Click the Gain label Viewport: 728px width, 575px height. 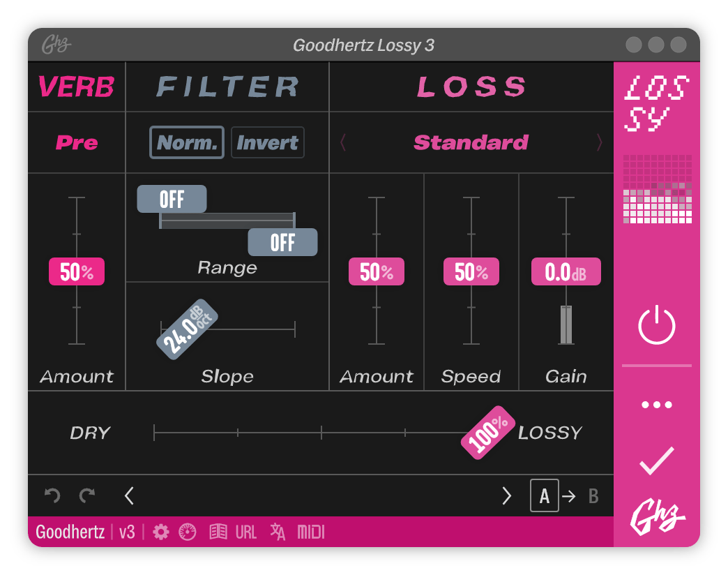click(566, 376)
